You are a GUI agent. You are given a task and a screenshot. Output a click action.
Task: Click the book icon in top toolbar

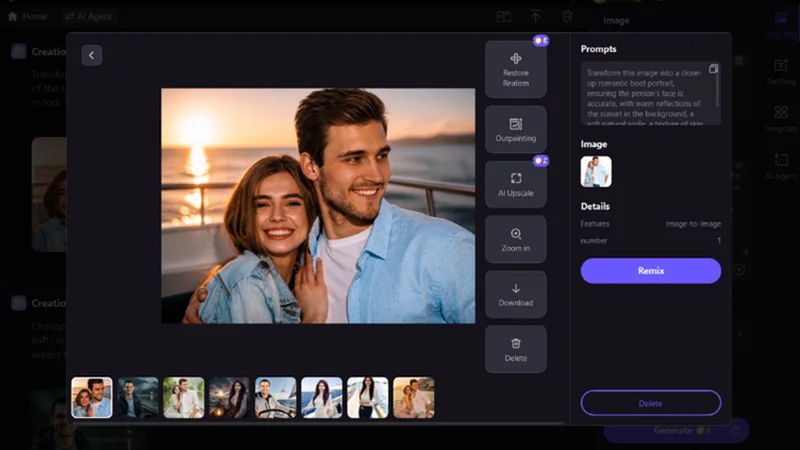tap(504, 16)
